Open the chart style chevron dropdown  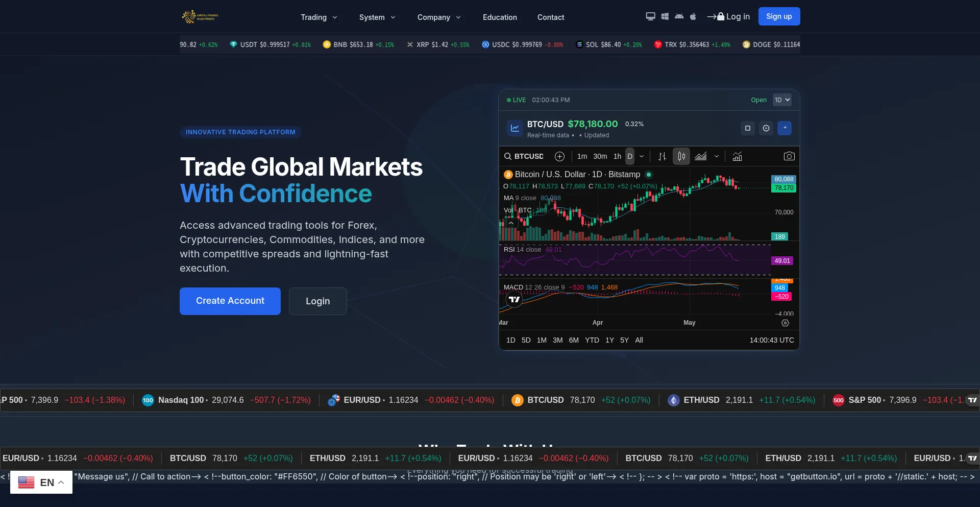coord(717,156)
